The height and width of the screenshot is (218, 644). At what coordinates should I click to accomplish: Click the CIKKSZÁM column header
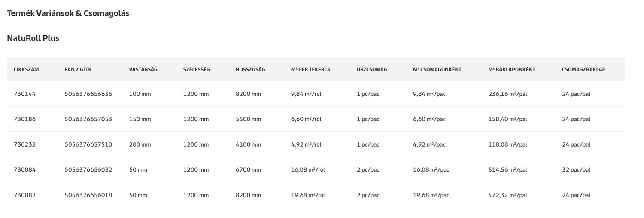tap(26, 69)
